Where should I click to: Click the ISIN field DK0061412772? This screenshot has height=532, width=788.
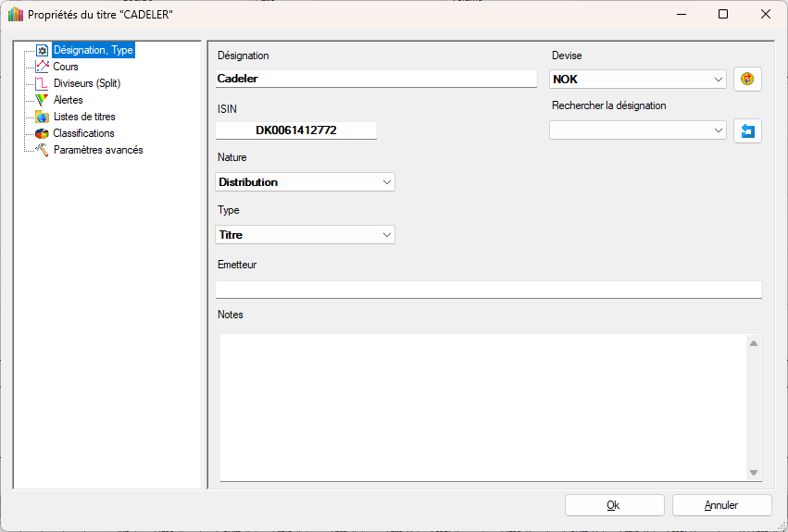[296, 130]
